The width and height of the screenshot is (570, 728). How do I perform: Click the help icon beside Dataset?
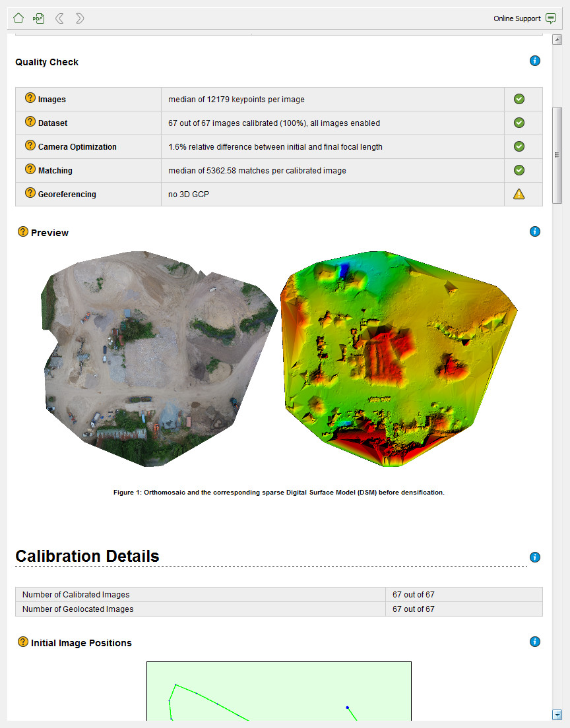point(30,122)
